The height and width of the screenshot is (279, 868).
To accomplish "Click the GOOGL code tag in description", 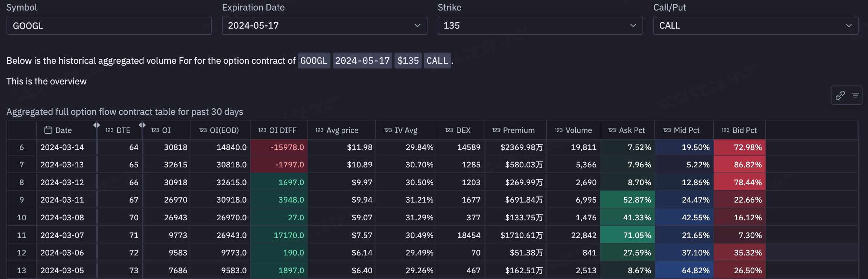I will click(314, 61).
